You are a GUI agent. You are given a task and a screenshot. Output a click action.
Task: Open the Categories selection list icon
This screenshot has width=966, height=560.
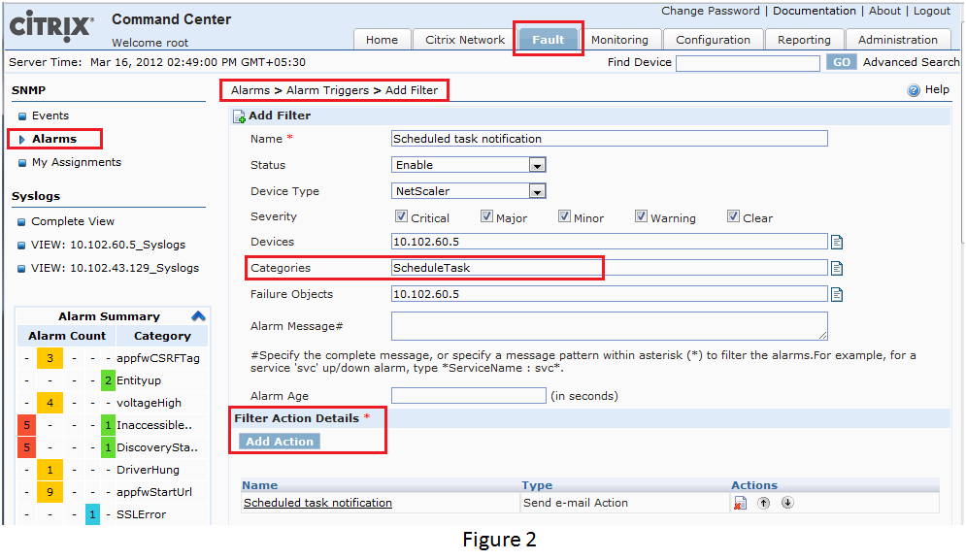837,268
